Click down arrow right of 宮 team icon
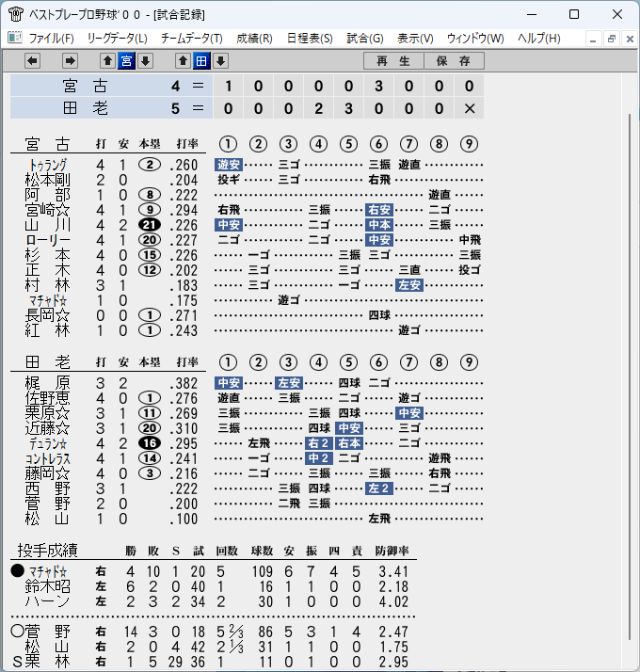Image resolution: width=640 pixels, height=672 pixels. (x=145, y=61)
